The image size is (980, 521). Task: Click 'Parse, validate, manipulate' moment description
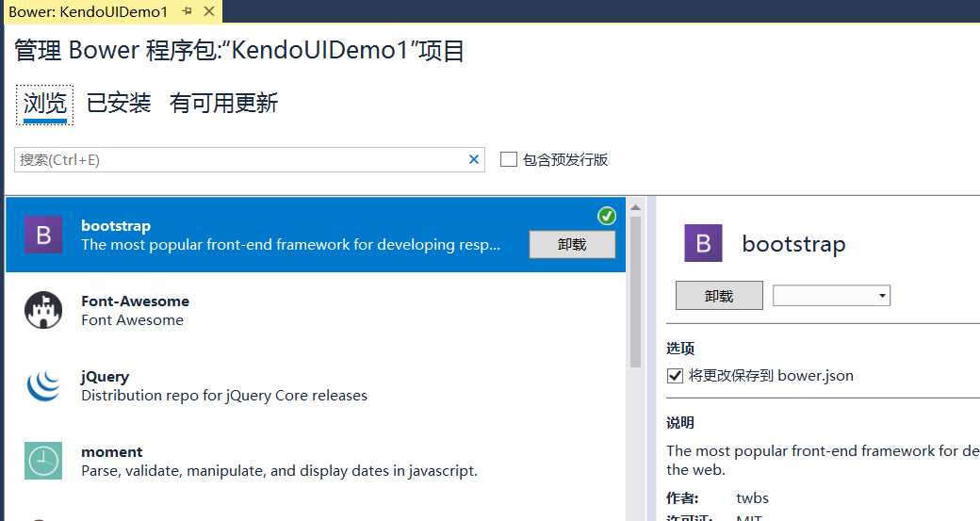coord(279,470)
